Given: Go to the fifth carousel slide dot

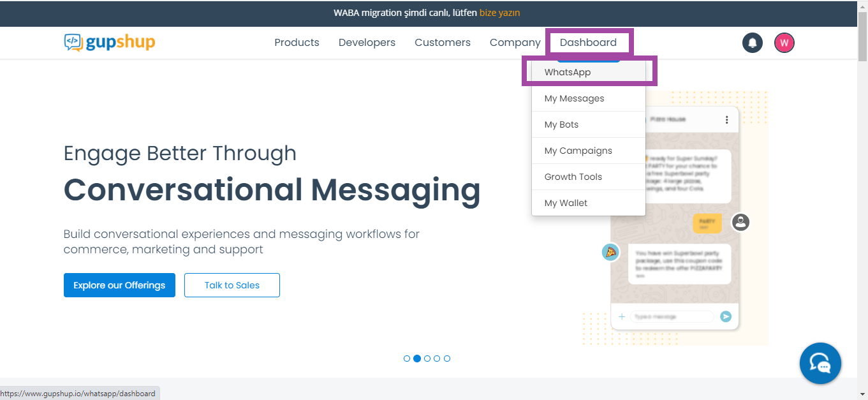Looking at the screenshot, I should pos(447,359).
